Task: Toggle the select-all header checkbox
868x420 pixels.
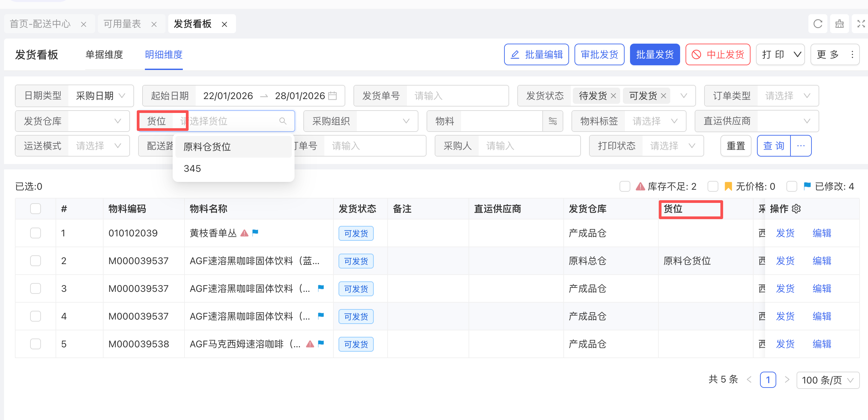Action: pos(36,209)
